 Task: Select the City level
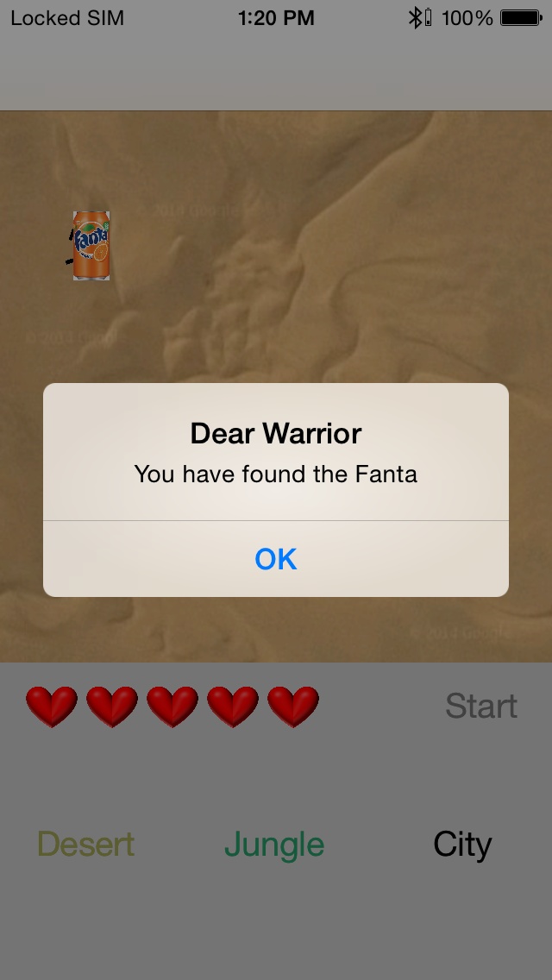(x=462, y=845)
